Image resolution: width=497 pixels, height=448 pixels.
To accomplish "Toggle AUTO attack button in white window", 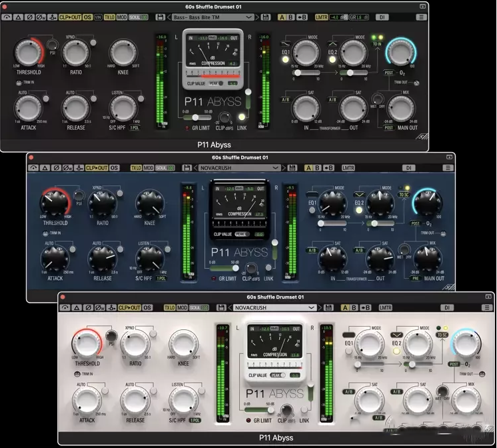I will click(105, 390).
